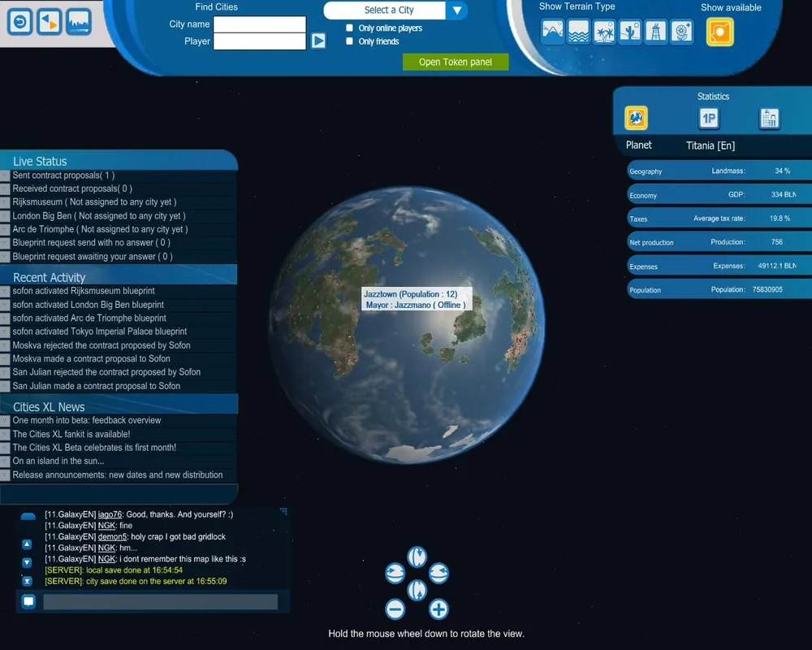Run the city search with the play arrow button
Image resolution: width=812 pixels, height=650 pixels.
[318, 41]
